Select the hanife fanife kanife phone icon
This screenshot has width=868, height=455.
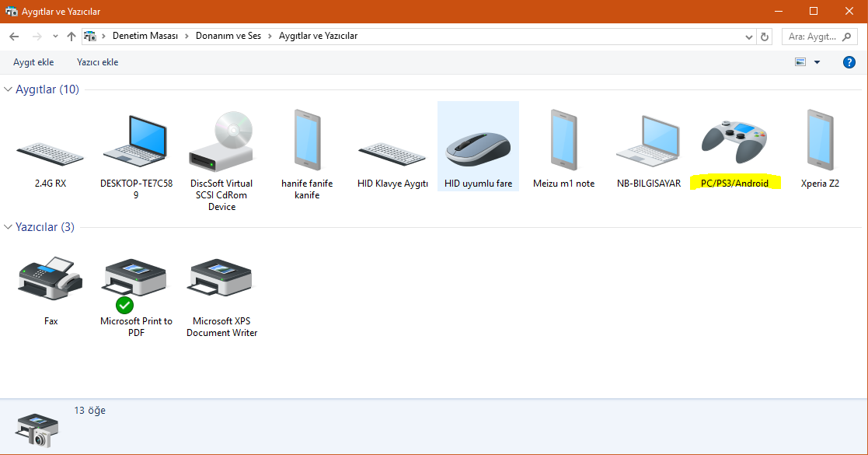point(307,140)
